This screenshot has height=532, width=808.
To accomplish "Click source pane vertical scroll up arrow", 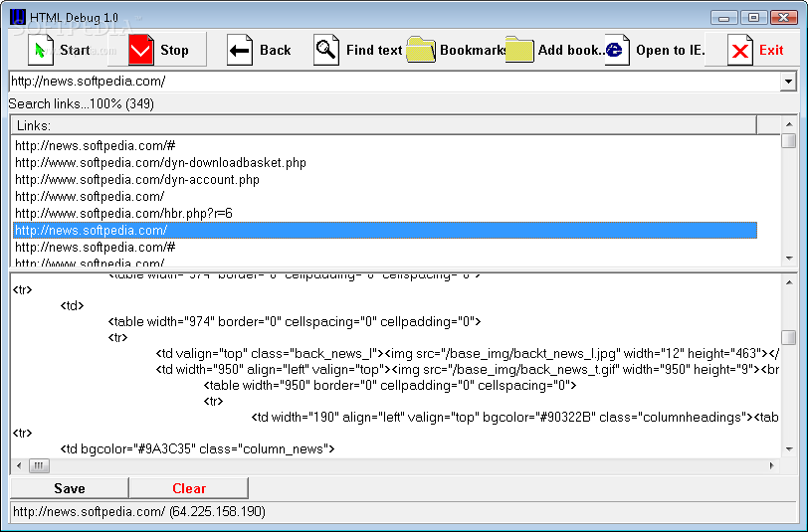I will pyautogui.click(x=789, y=282).
